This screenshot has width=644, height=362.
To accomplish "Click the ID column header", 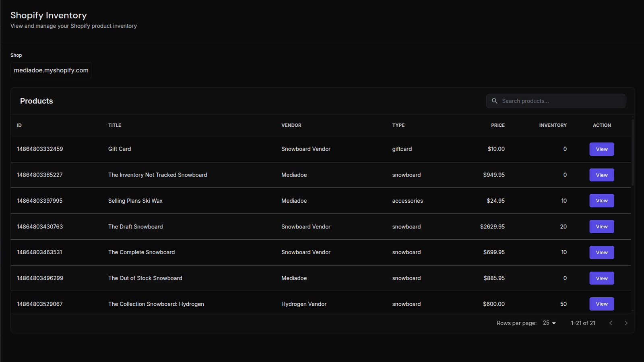I will 19,125.
